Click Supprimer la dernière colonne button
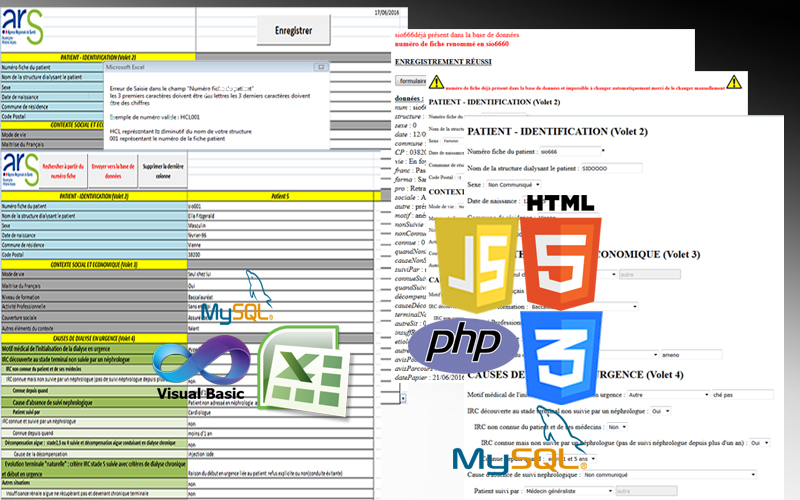This screenshot has height=500, width=800. click(163, 171)
